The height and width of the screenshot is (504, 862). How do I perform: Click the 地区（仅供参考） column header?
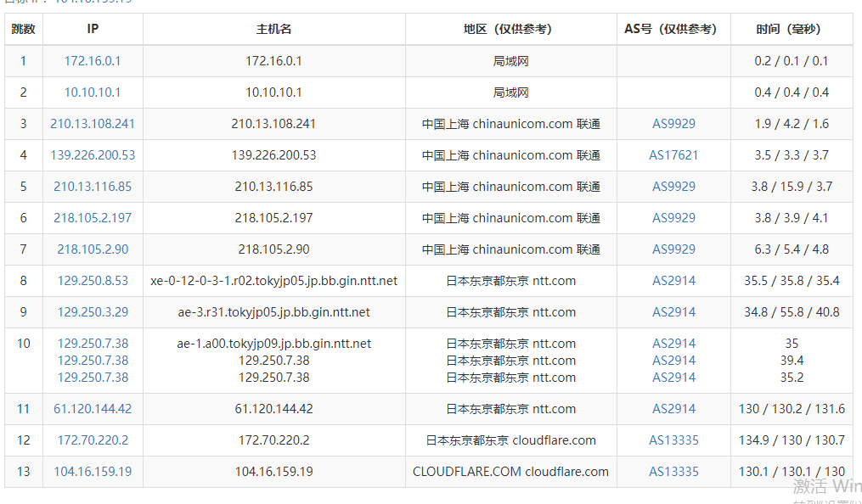[510, 29]
